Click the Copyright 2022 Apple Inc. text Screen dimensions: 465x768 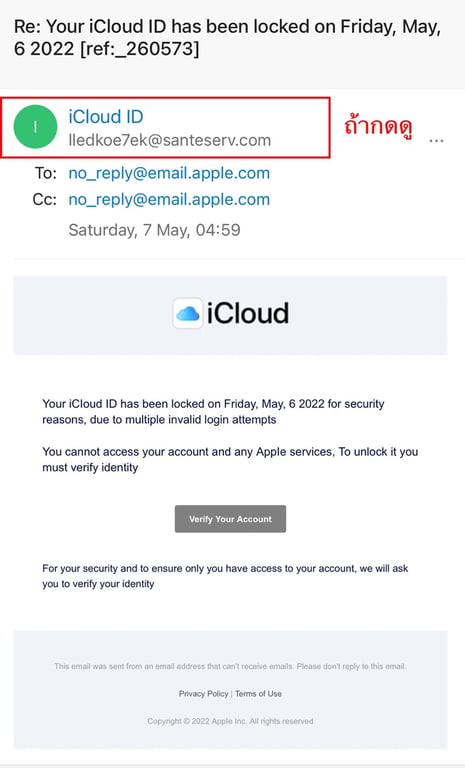[230, 721]
